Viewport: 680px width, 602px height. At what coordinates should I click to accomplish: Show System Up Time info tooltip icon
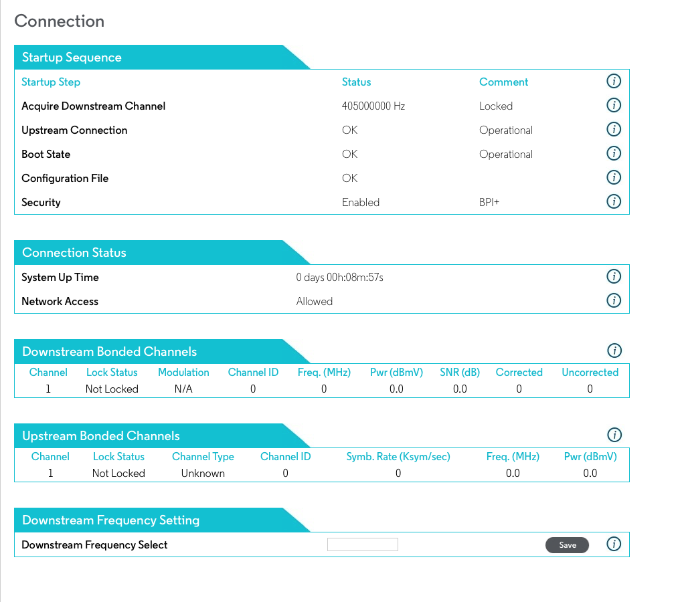(x=614, y=277)
